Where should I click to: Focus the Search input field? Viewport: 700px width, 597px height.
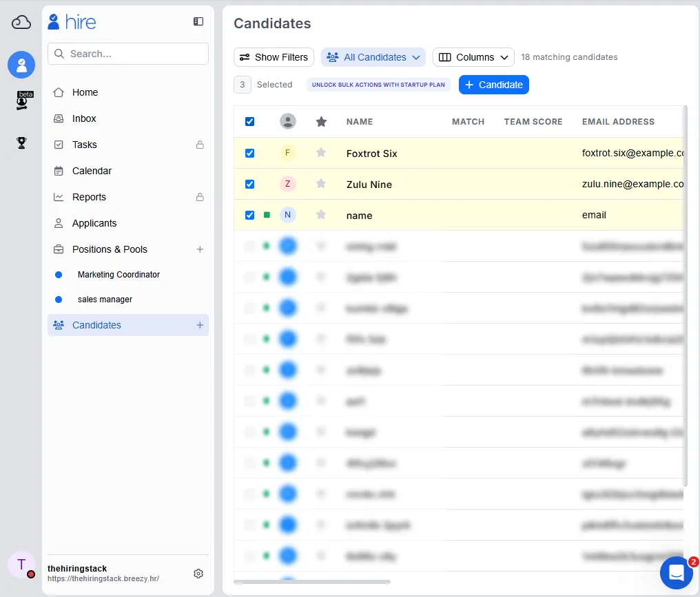coord(127,54)
